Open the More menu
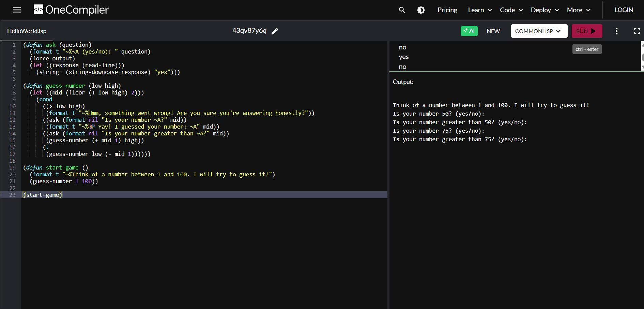 click(x=578, y=10)
